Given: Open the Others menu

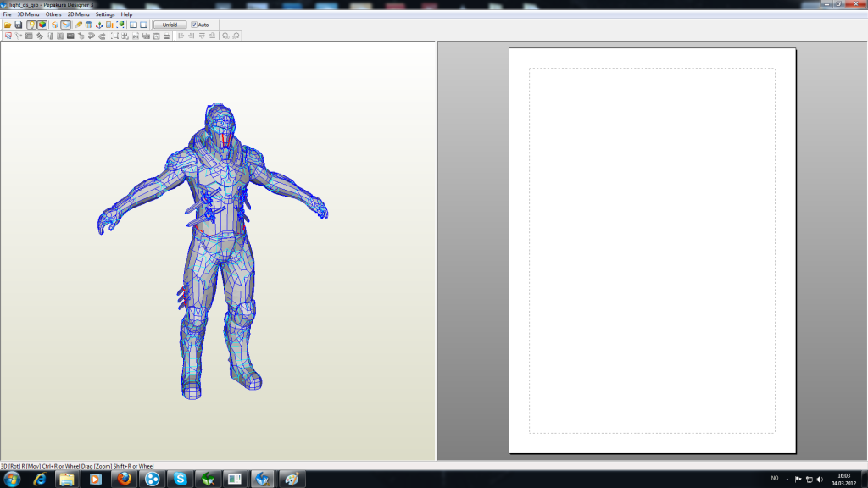Looking at the screenshot, I should [53, 14].
